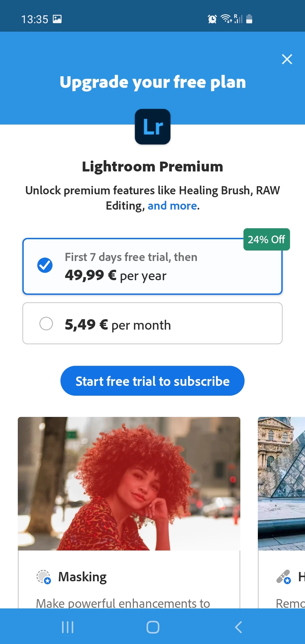Choose the monthly subscription plan card
Screen dimensions: 305x644
coord(152,323)
